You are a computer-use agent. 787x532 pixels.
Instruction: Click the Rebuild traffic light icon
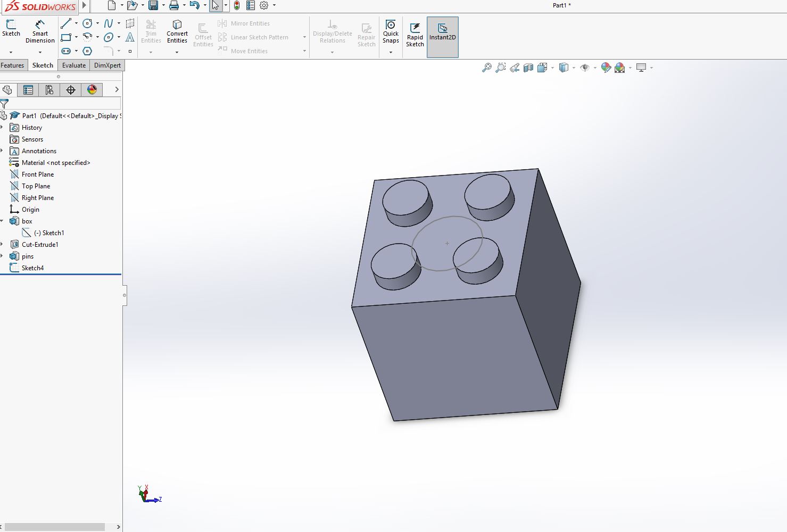tap(237, 5)
